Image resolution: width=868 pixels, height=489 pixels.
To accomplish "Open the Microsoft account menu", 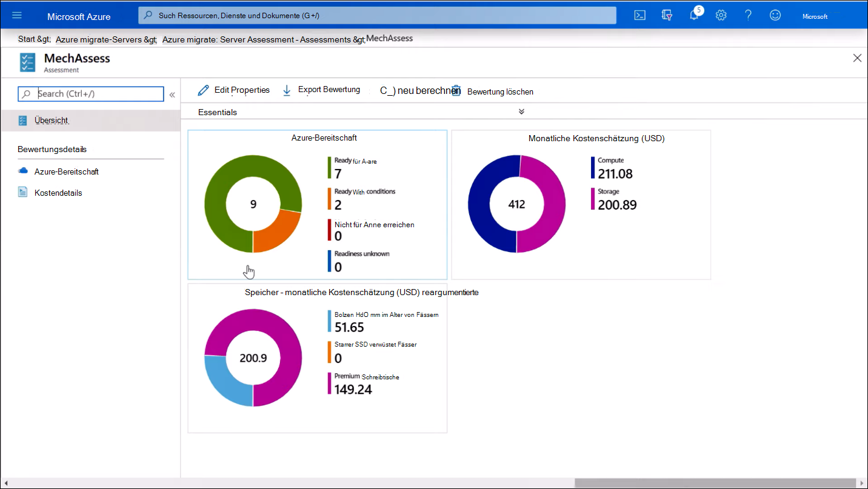I will (x=815, y=16).
